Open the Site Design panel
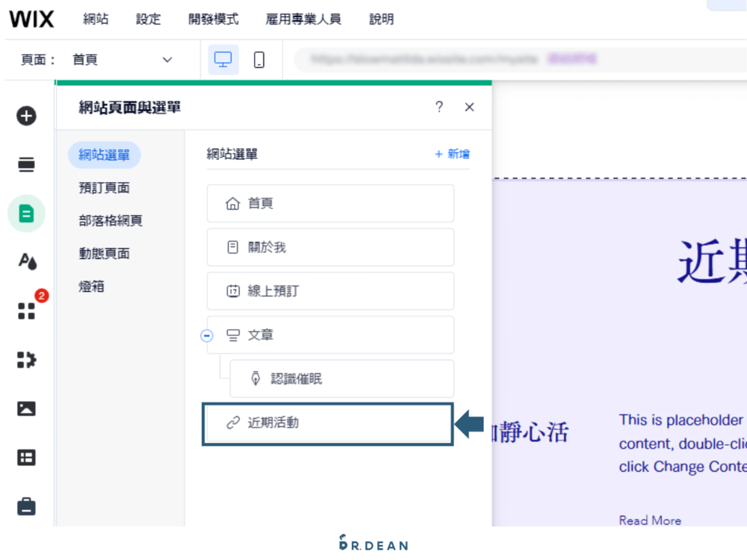Image resolution: width=747 pixels, height=560 pixels. pos(26,262)
